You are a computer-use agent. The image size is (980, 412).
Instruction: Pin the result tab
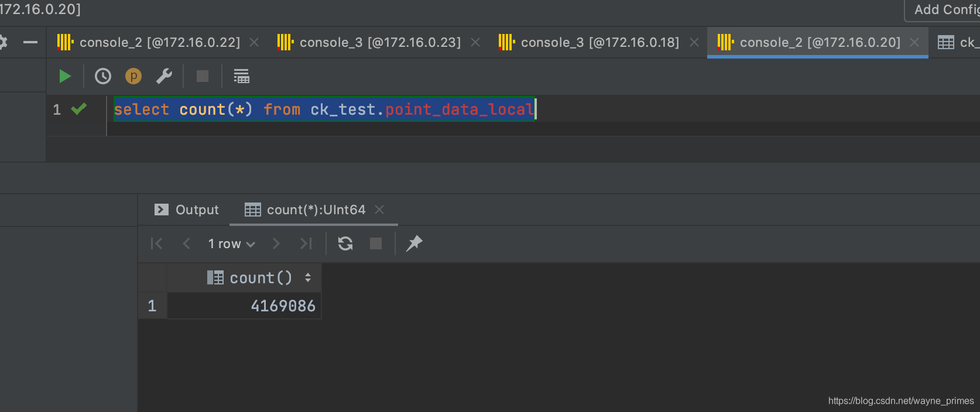[x=414, y=243]
